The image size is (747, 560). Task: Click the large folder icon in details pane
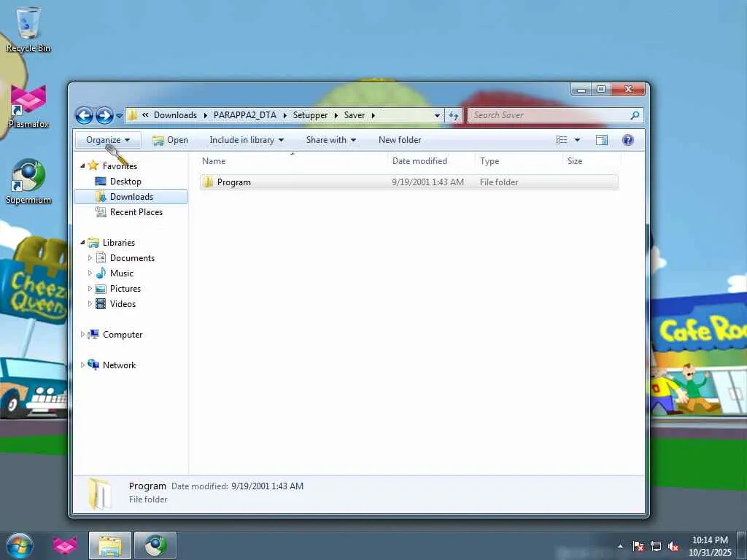coord(99,494)
